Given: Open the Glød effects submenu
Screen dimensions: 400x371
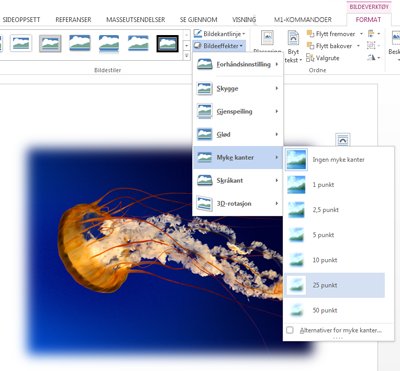Looking at the screenshot, I should pyautogui.click(x=238, y=134).
